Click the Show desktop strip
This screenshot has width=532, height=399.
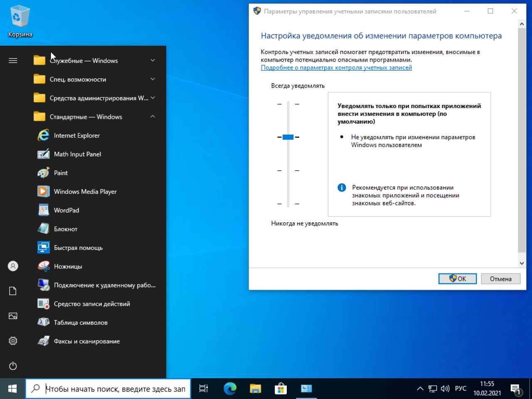531,389
